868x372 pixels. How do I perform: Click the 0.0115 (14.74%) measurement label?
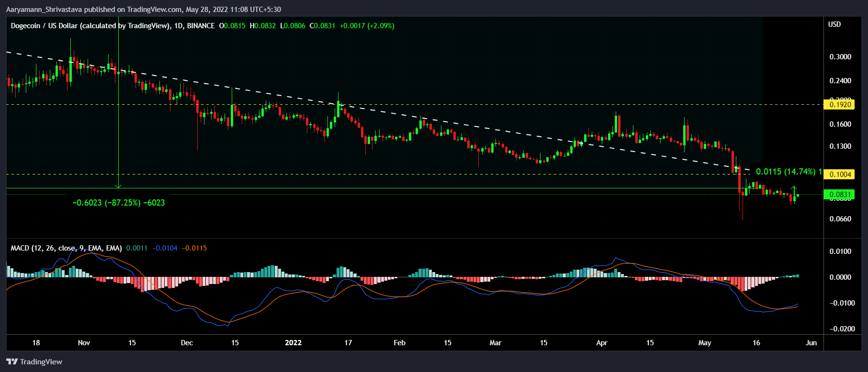[785, 171]
